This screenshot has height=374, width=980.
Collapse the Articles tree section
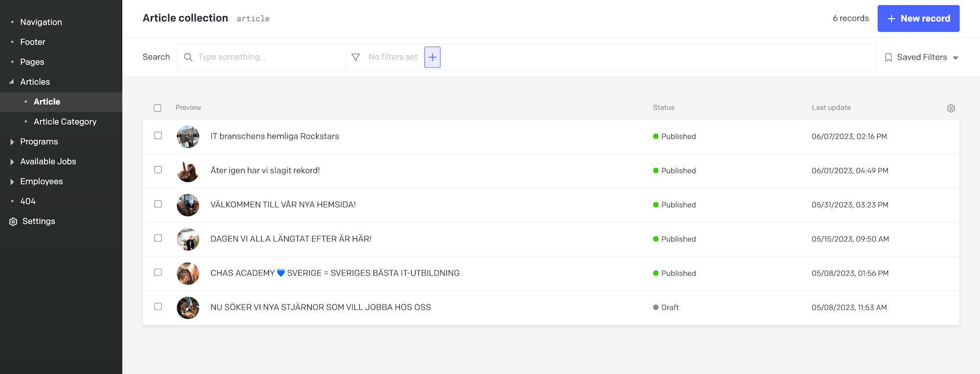point(12,82)
